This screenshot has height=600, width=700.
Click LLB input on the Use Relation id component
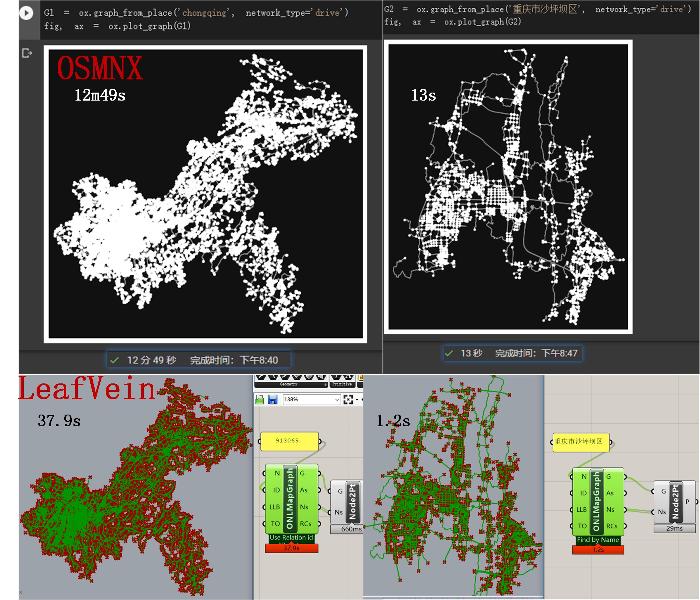pyautogui.click(x=274, y=507)
